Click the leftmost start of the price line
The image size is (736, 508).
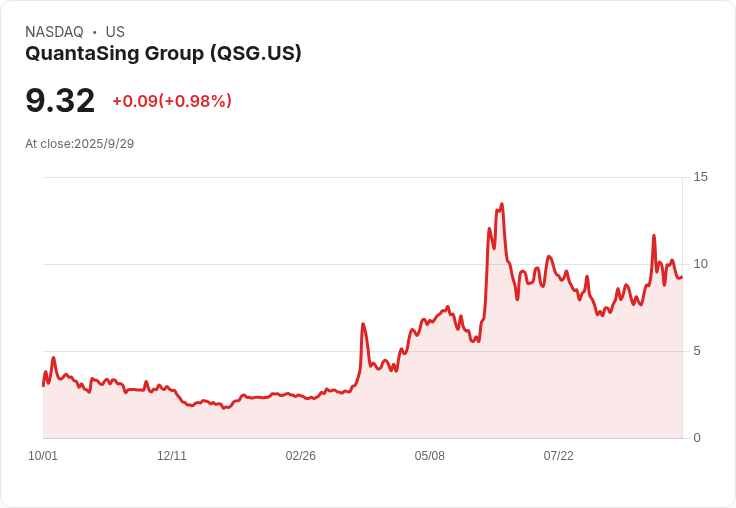[x=43, y=385]
